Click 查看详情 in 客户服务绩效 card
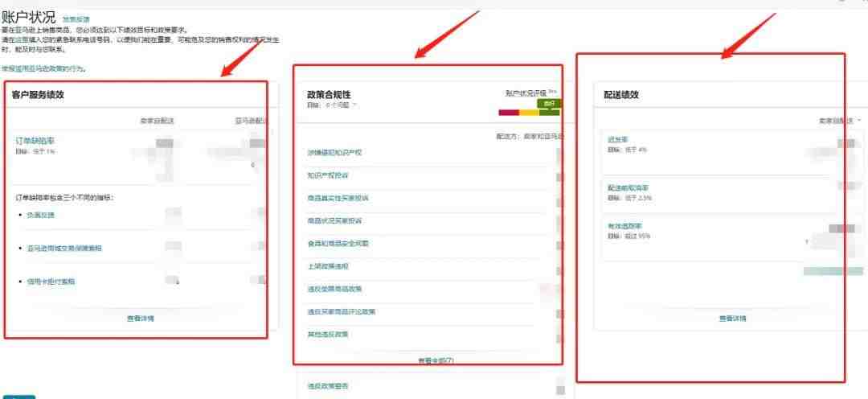This screenshot has height=399, width=868. tap(141, 319)
